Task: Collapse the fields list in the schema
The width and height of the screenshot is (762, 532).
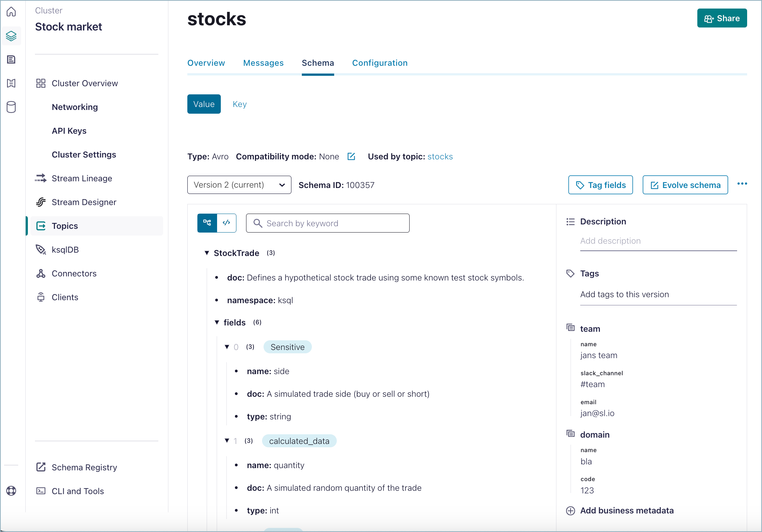Action: [217, 322]
